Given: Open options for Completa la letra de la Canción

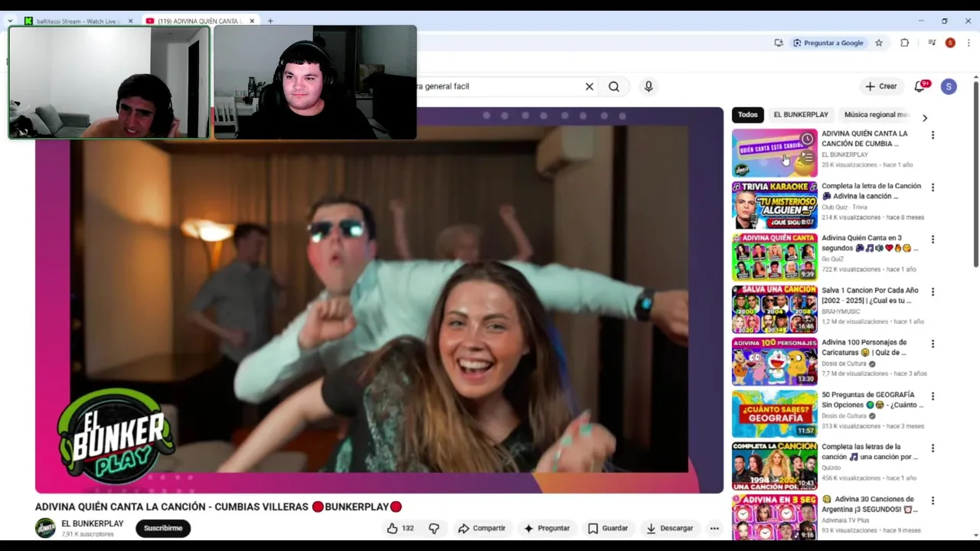Looking at the screenshot, I should pos(933,187).
